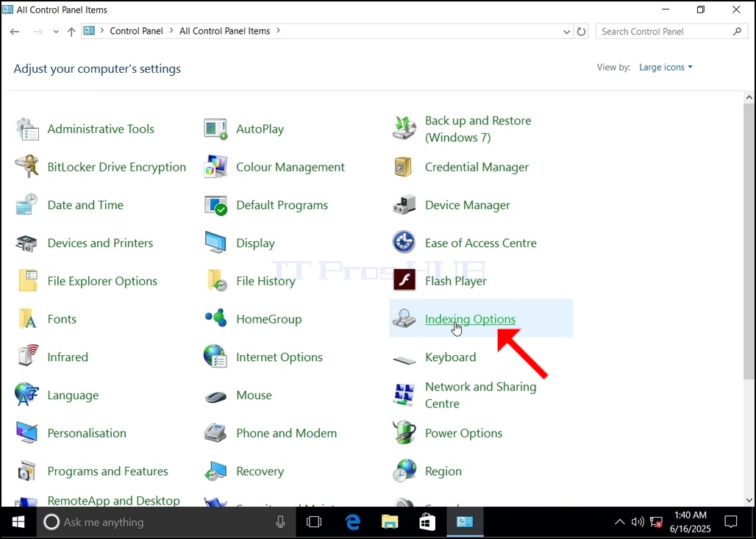The width and height of the screenshot is (756, 539).
Task: Open the Keyboard icon
Action: tap(404, 360)
